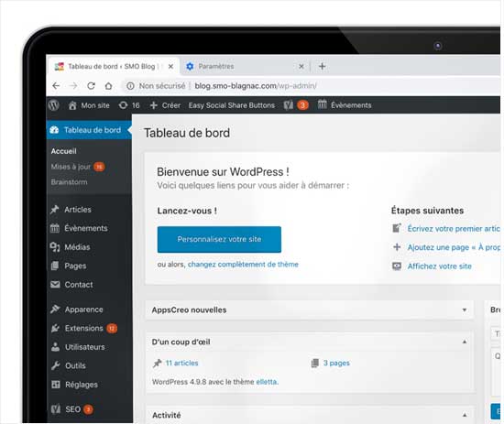Open Easy Social Share Buttons menu

click(x=232, y=105)
